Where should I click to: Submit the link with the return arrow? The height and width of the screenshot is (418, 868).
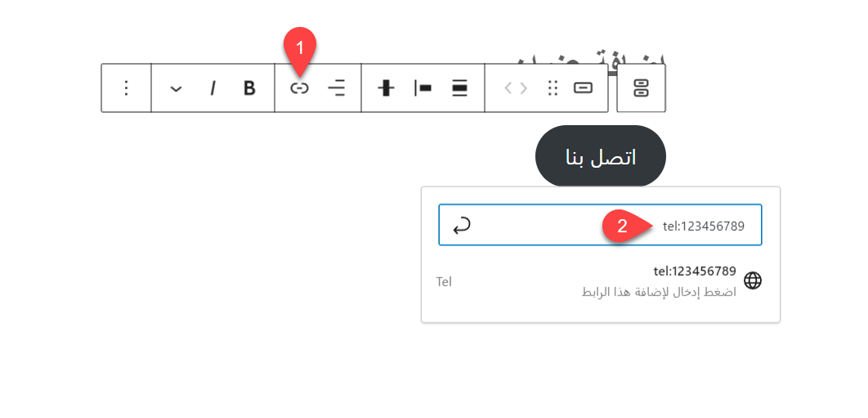[461, 226]
